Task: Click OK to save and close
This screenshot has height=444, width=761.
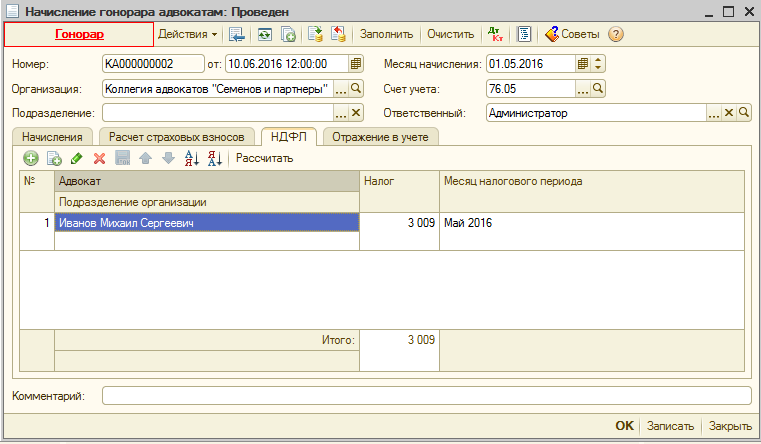Action: [x=624, y=426]
